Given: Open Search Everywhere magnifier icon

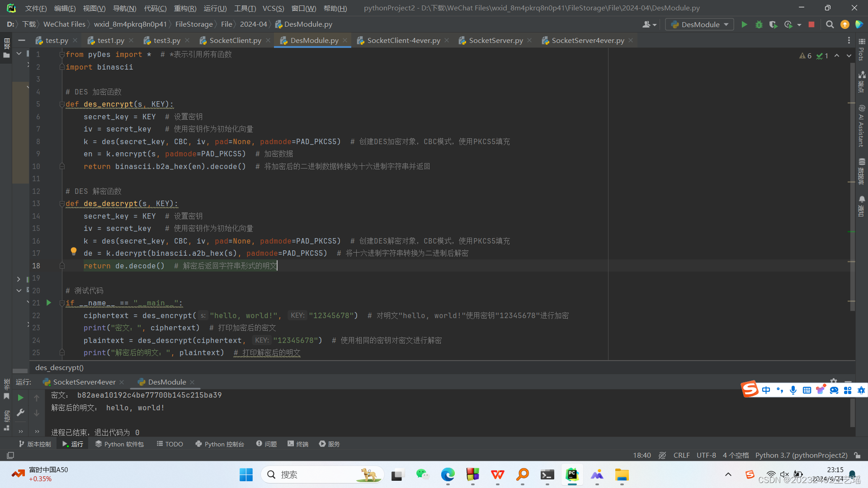Looking at the screenshot, I should (x=830, y=24).
